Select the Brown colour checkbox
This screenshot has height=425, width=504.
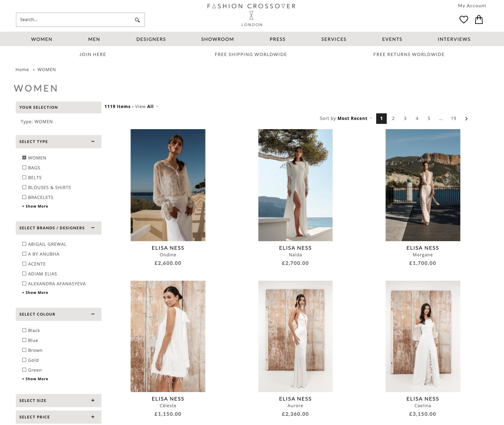(x=24, y=350)
